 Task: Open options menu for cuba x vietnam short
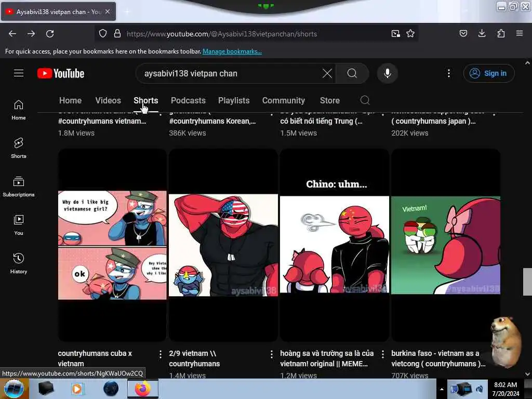click(161, 354)
